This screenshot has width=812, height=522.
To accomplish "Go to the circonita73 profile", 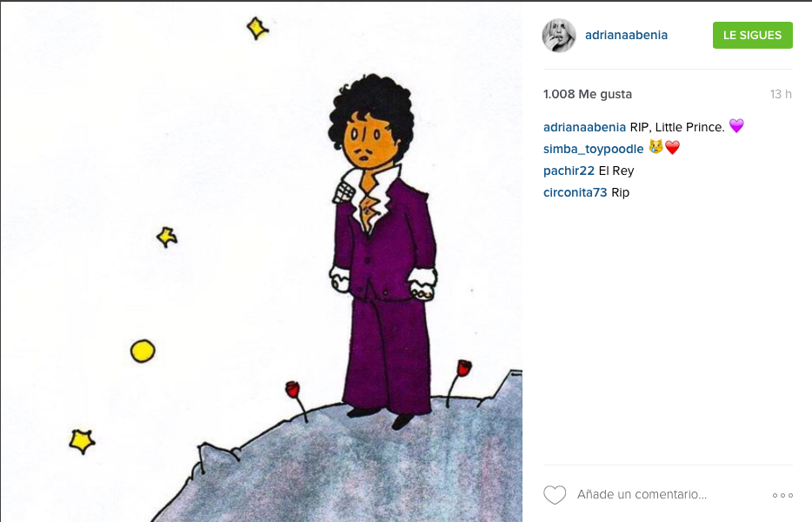I will [x=575, y=192].
